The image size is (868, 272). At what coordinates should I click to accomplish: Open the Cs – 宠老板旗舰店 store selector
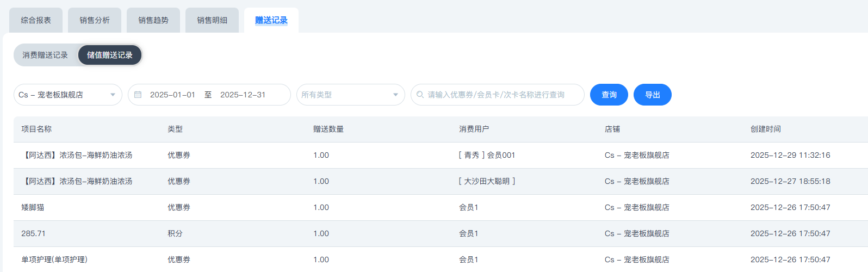click(60, 95)
